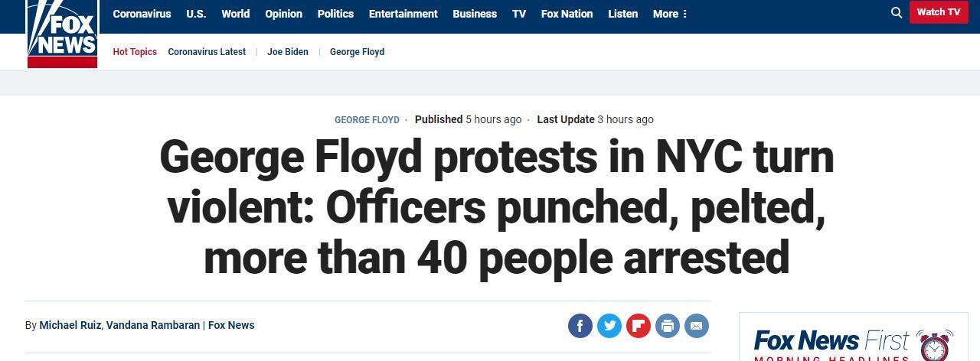Open the Coronavirus navigation section
The height and width of the screenshot is (361, 980).
(x=142, y=14)
